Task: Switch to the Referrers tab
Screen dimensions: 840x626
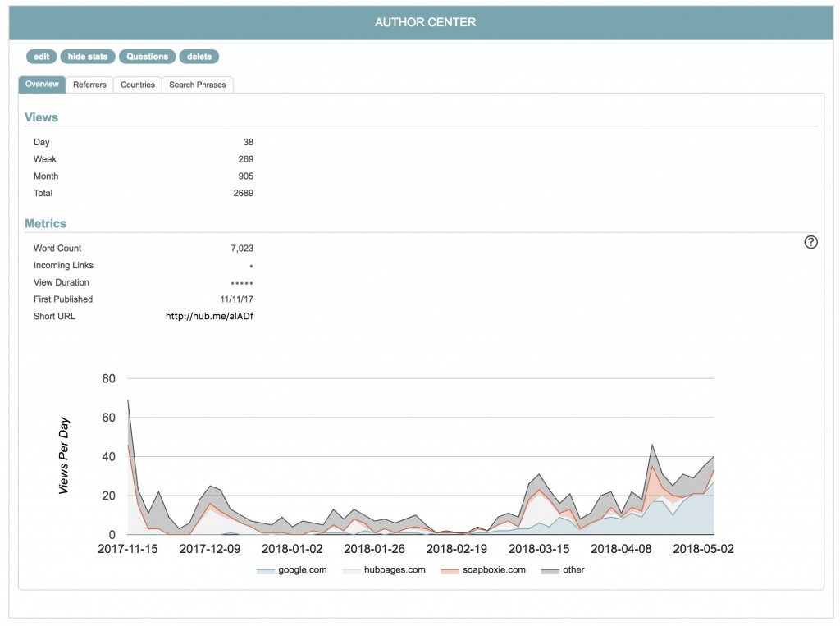Action: pyautogui.click(x=89, y=85)
